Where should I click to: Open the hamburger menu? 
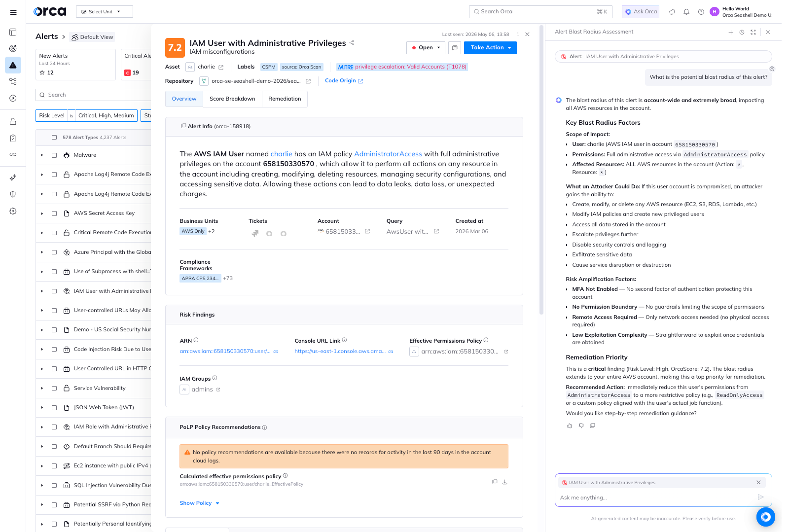(13, 12)
